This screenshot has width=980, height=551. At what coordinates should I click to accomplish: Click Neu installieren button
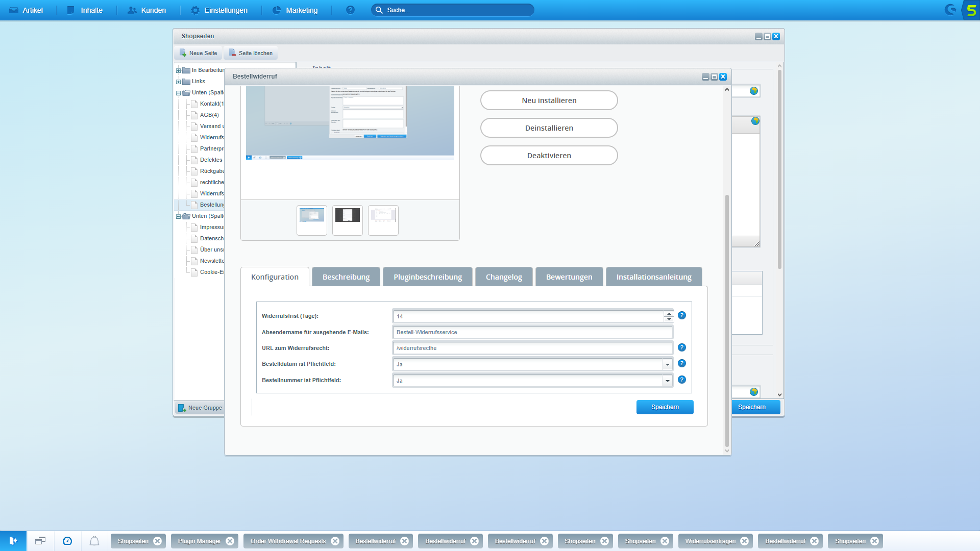[x=549, y=101]
